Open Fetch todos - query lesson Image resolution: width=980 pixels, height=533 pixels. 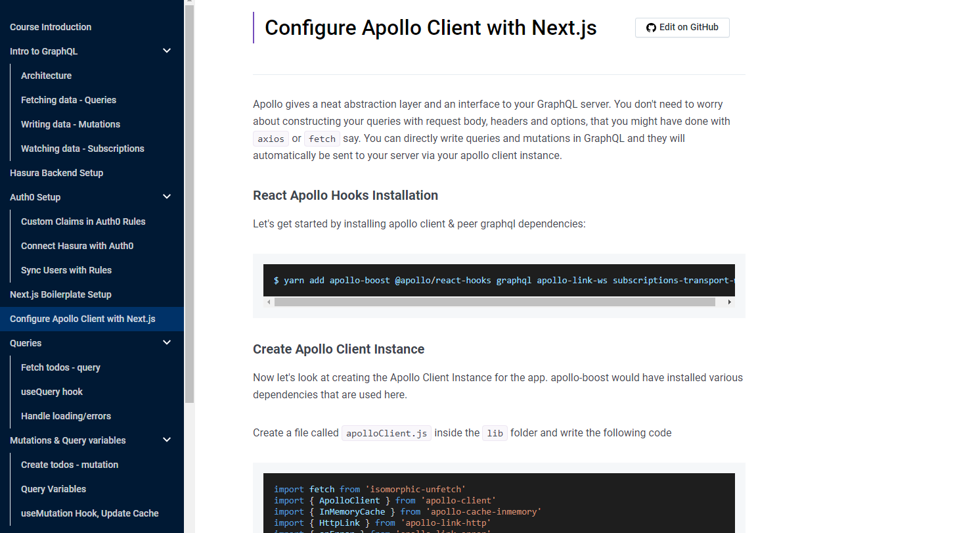coord(60,367)
